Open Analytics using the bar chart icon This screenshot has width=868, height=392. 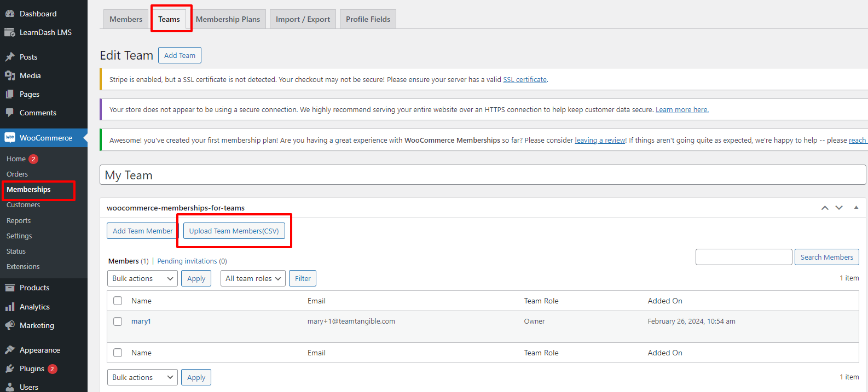tap(10, 307)
